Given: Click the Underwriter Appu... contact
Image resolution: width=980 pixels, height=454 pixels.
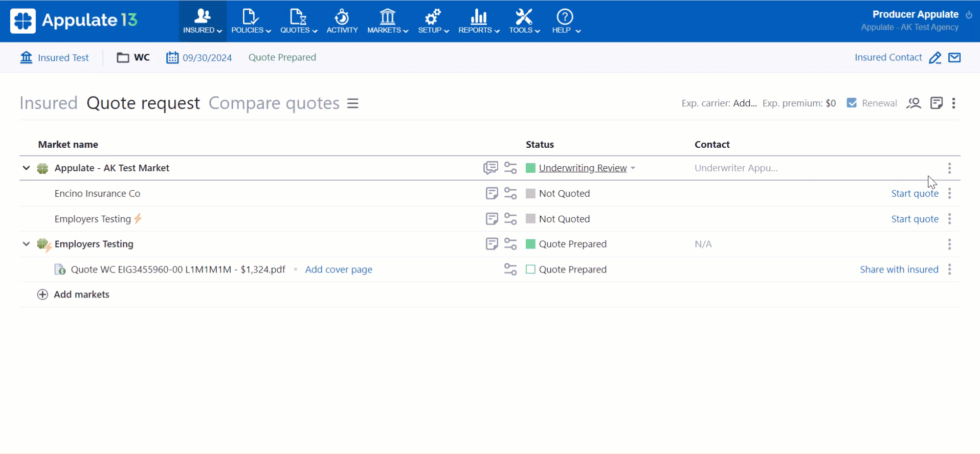Looking at the screenshot, I should click(736, 168).
